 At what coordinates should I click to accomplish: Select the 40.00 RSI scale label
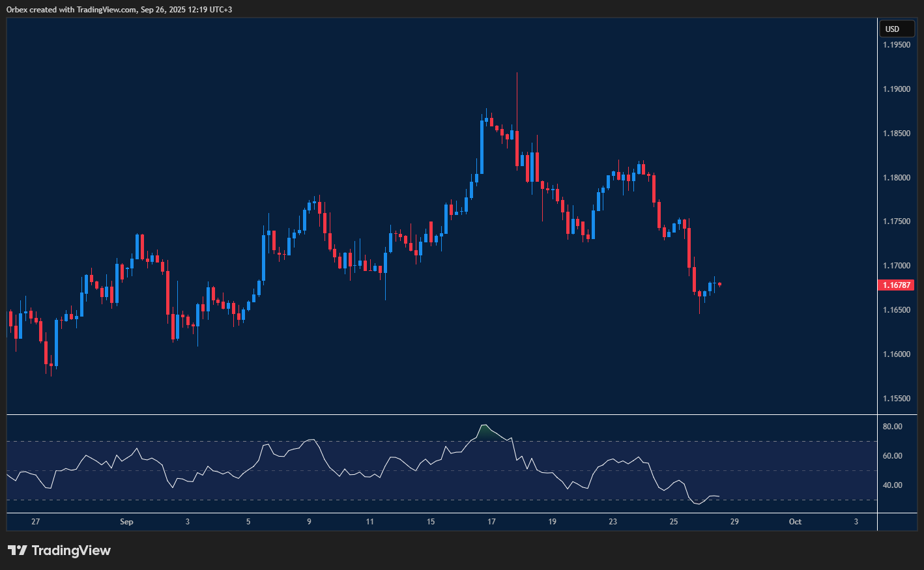[892, 485]
